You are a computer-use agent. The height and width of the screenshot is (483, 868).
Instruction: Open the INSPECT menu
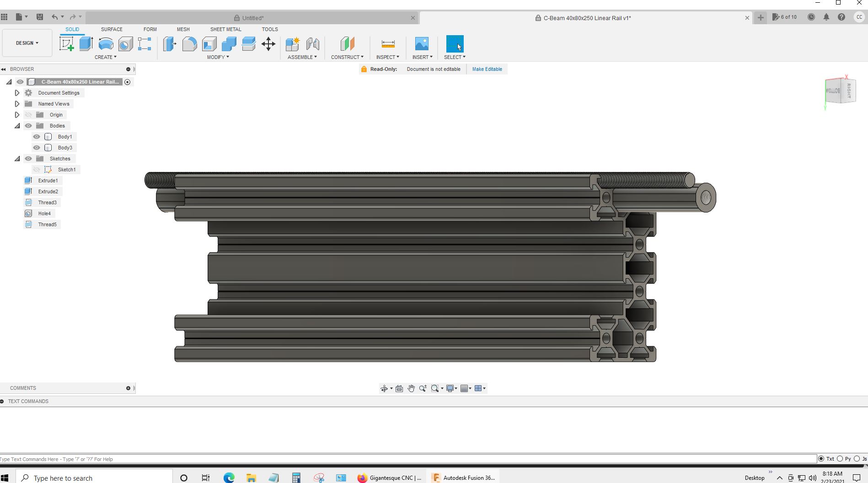(388, 57)
